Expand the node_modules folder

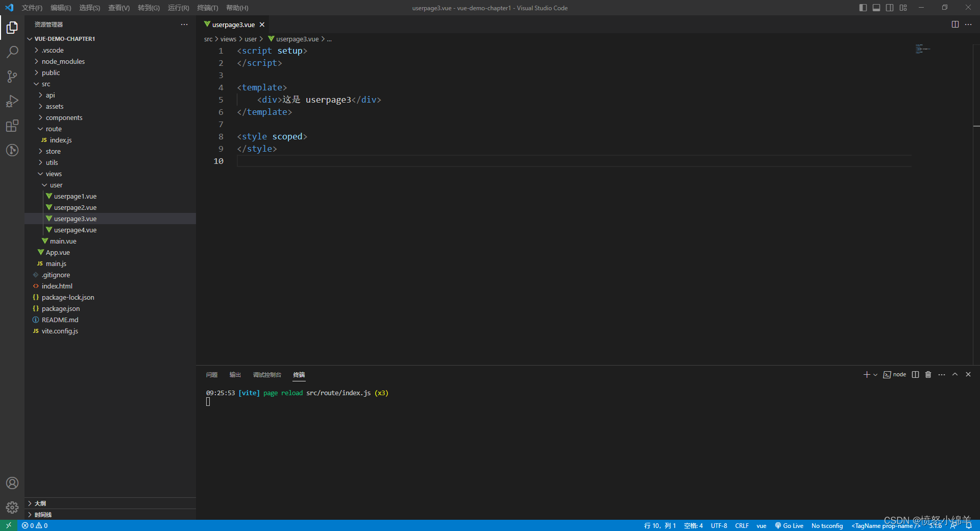[x=110, y=61]
